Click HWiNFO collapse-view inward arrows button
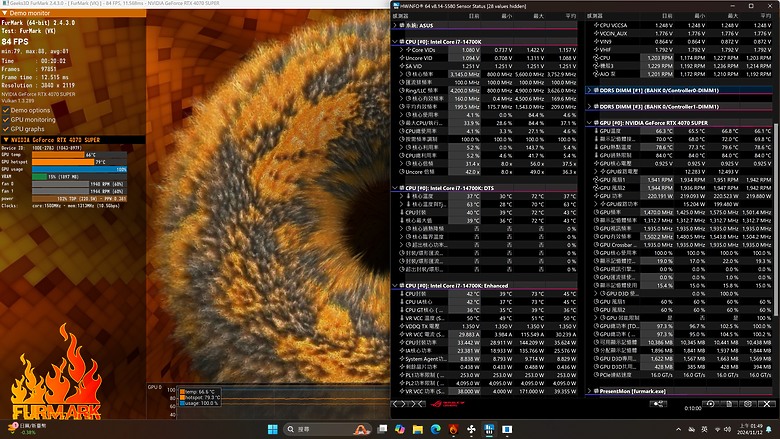This screenshot has height=439, width=780. point(417,404)
